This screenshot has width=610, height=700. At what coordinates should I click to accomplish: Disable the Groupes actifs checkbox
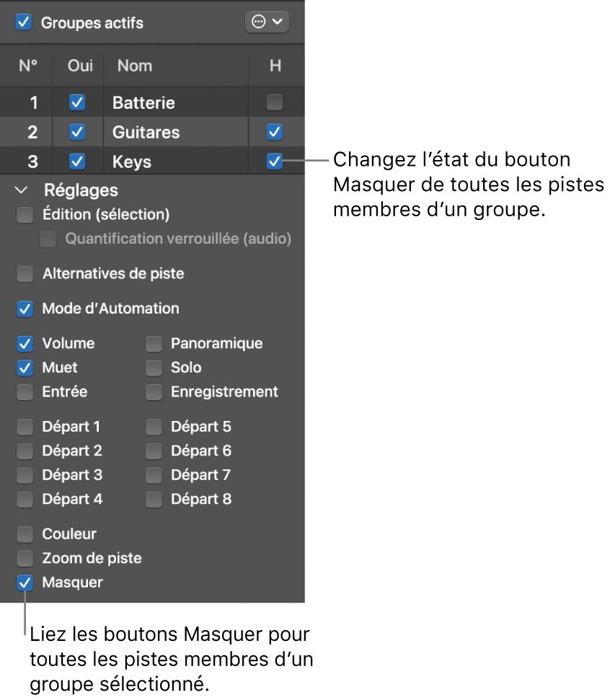pyautogui.click(x=22, y=22)
